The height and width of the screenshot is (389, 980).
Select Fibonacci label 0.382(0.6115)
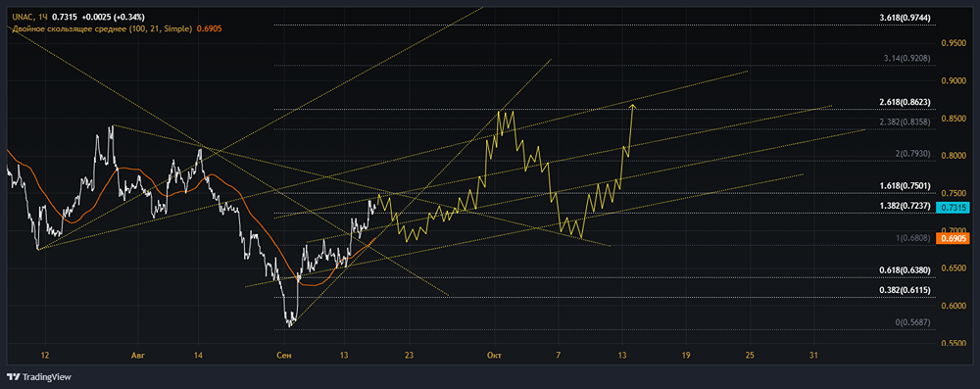point(905,290)
